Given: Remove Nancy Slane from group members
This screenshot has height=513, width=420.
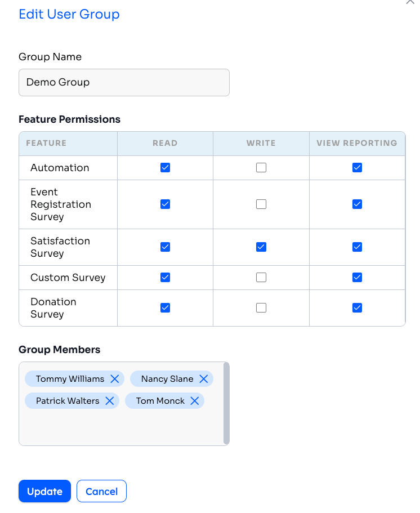Looking at the screenshot, I should coord(204,379).
